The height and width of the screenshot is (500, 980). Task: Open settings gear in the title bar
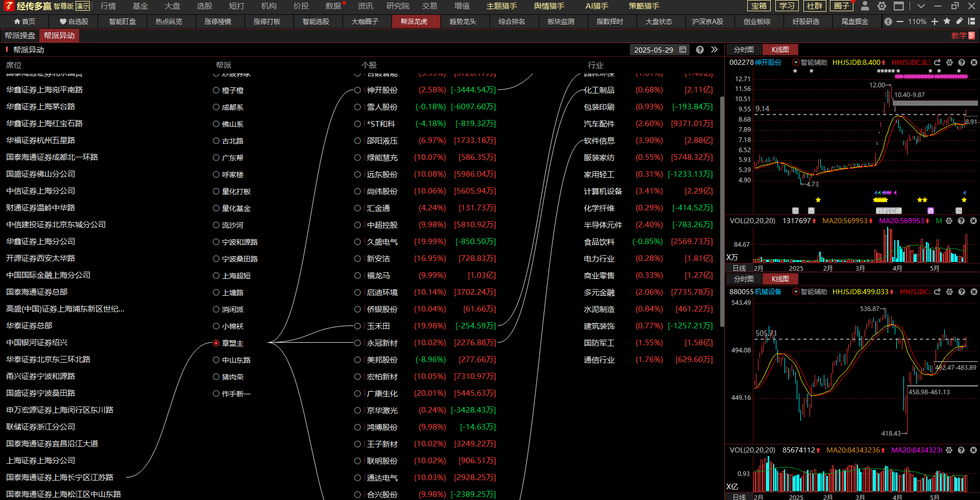tap(881, 6)
